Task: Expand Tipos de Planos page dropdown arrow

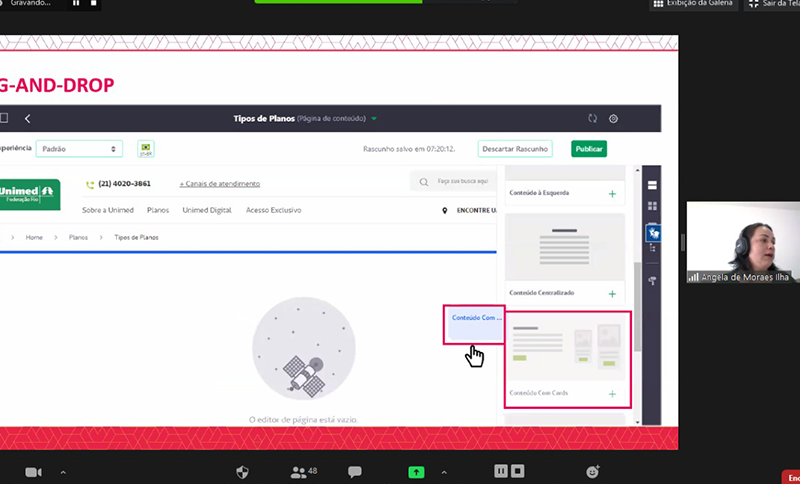Action: coord(374,118)
